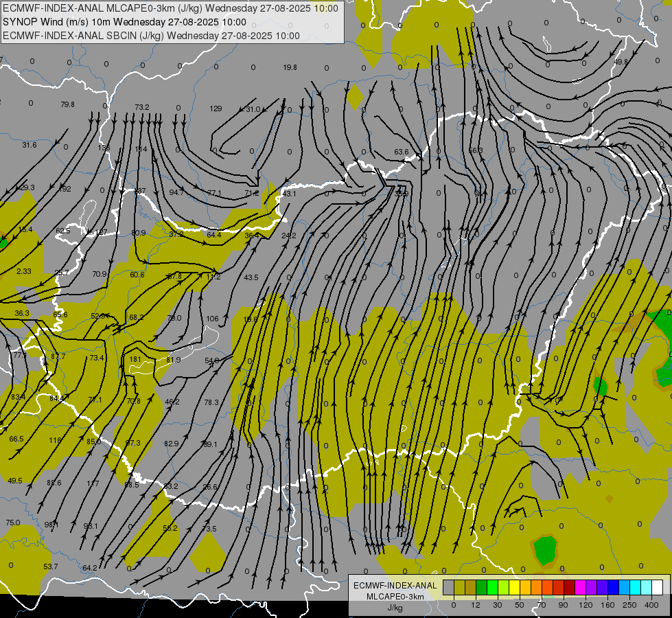
Task: Click the legend tick label 90
Action: (563, 605)
